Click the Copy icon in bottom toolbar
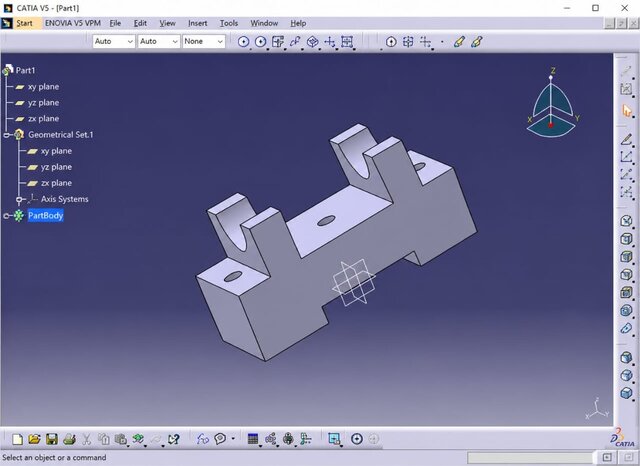Image resolution: width=640 pixels, height=466 pixels. (104, 439)
